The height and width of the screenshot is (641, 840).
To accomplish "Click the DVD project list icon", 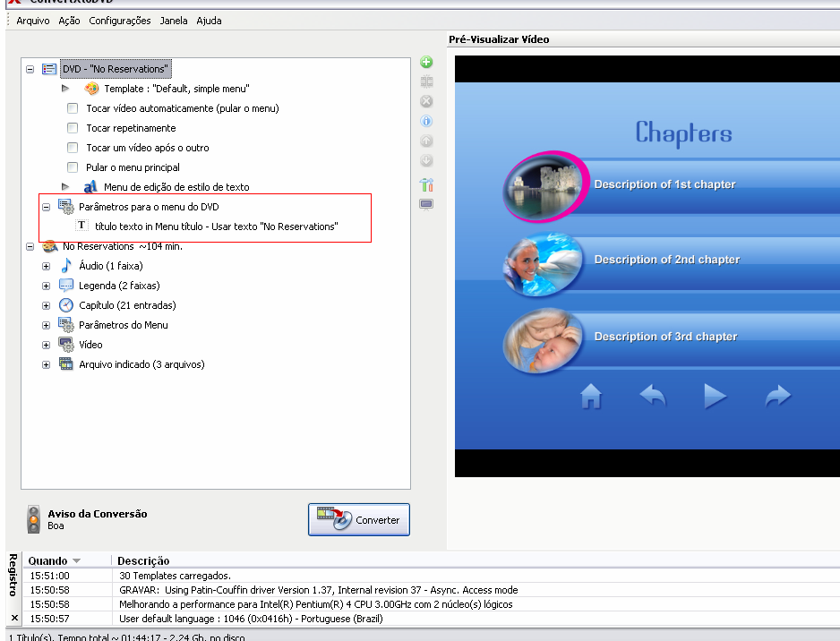I will point(49,69).
